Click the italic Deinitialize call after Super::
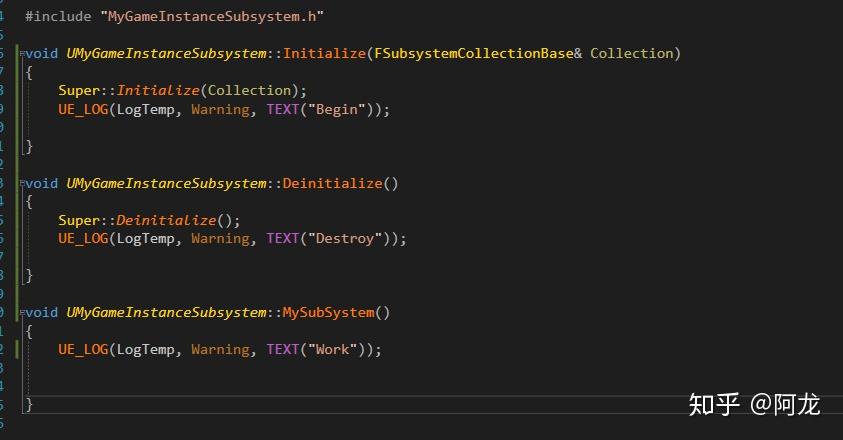Image resolution: width=843 pixels, height=440 pixels. tap(166, 221)
